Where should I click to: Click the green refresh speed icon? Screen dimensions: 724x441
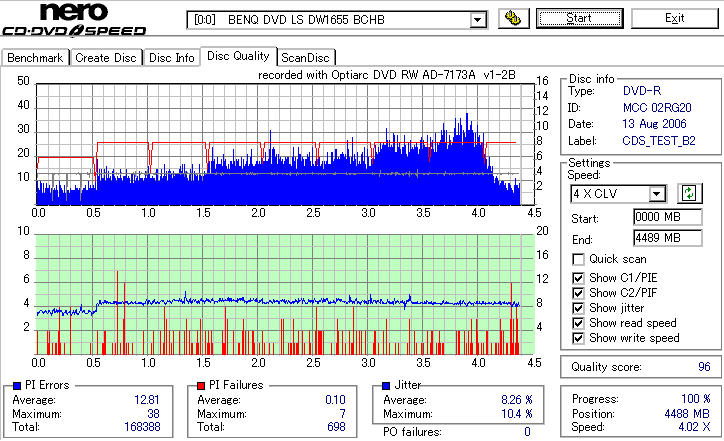[689, 193]
